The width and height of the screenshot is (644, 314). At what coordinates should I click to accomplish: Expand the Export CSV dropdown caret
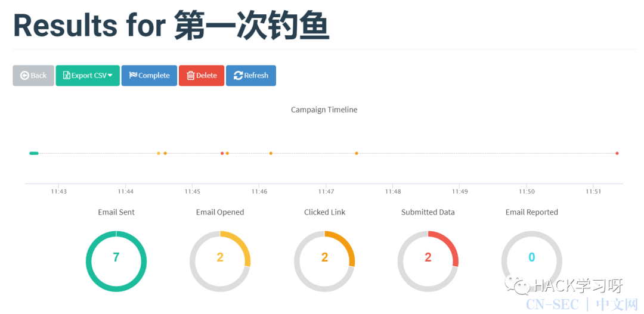tap(110, 76)
